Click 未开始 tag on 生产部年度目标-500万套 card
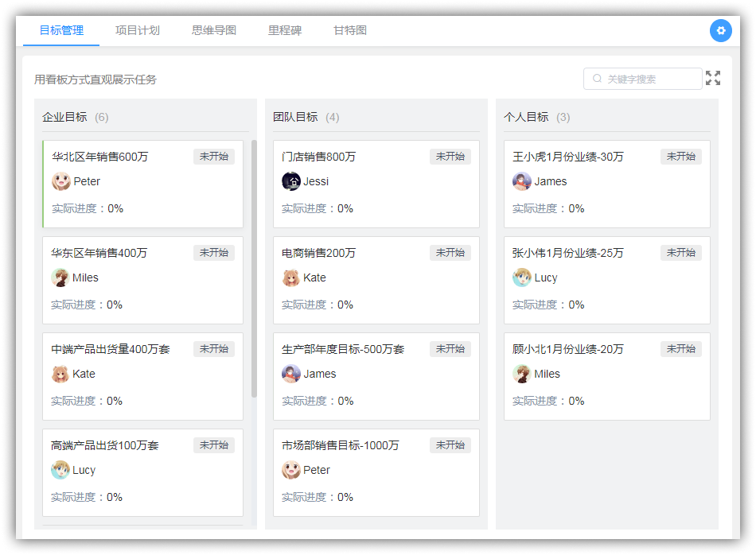Screen dimensions: 756x555 click(x=450, y=349)
